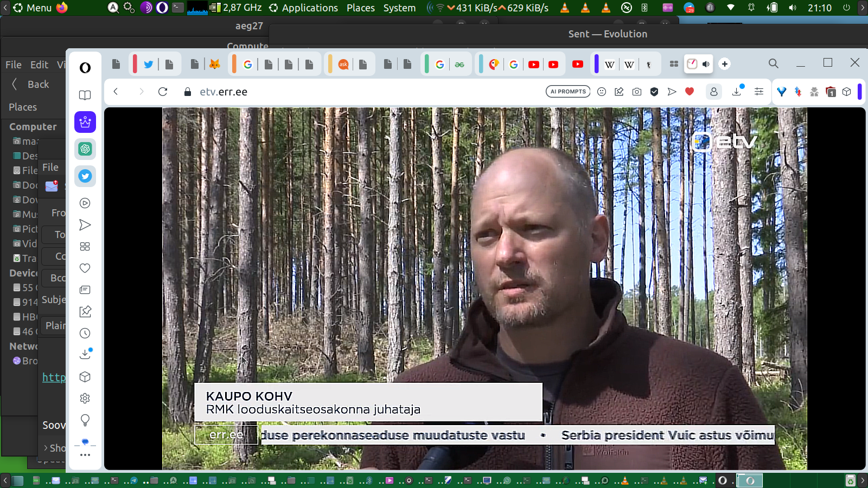Click AI PROMPTS button in address bar

(569, 92)
